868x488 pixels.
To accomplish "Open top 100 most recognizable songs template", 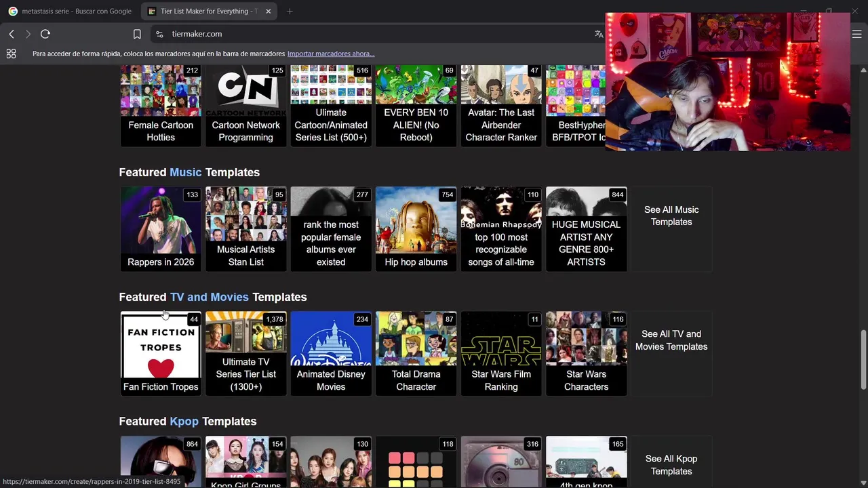I will (501, 229).
